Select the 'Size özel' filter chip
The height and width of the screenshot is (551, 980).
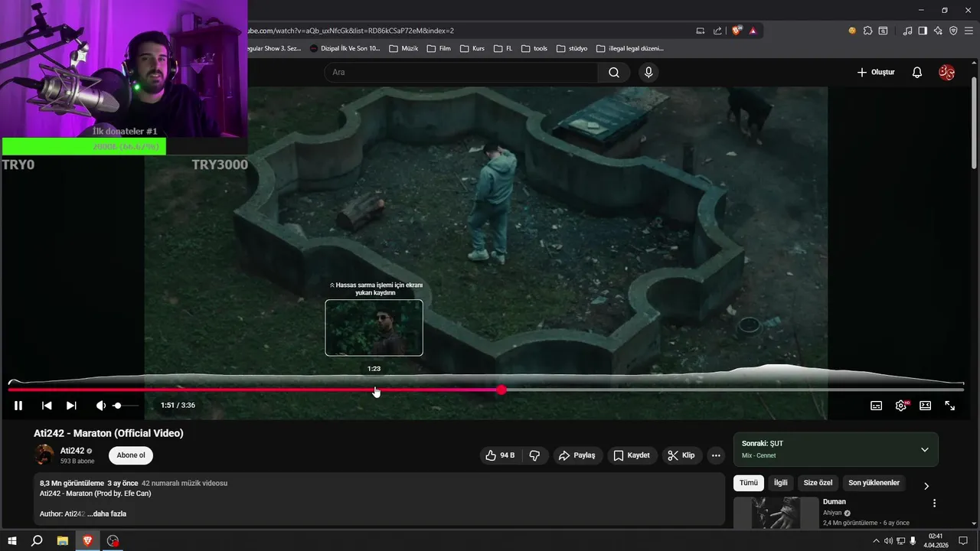click(818, 483)
